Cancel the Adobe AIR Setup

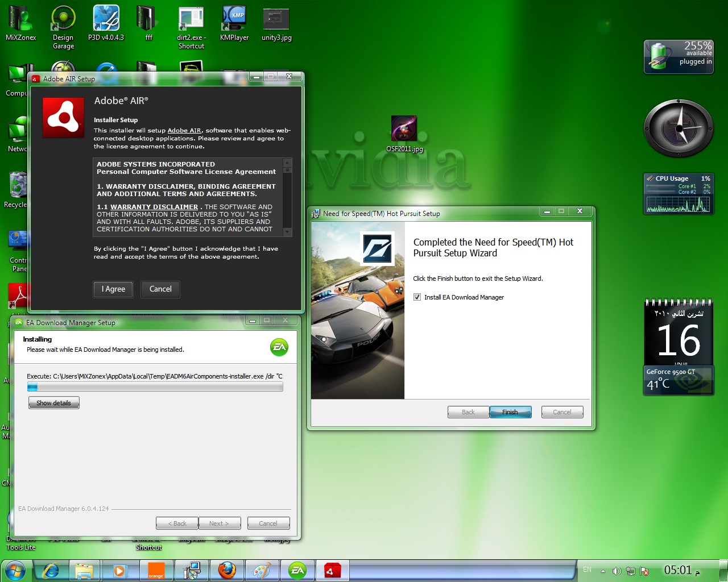click(160, 289)
